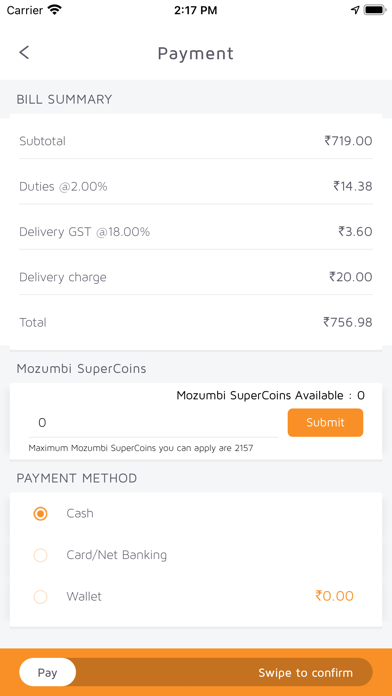Tap the Delivery GST @18.00% row

click(196, 232)
